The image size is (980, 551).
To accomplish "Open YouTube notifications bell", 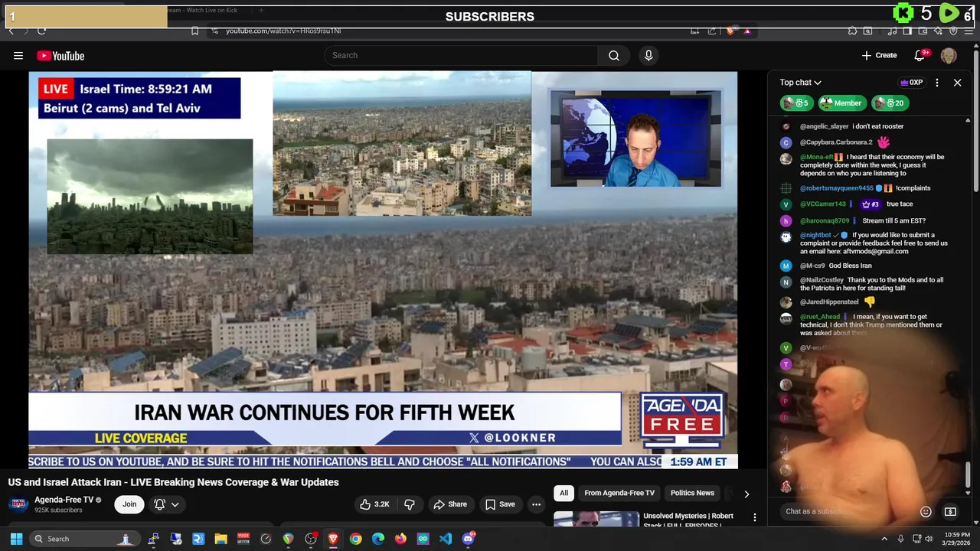I will pos(920,55).
